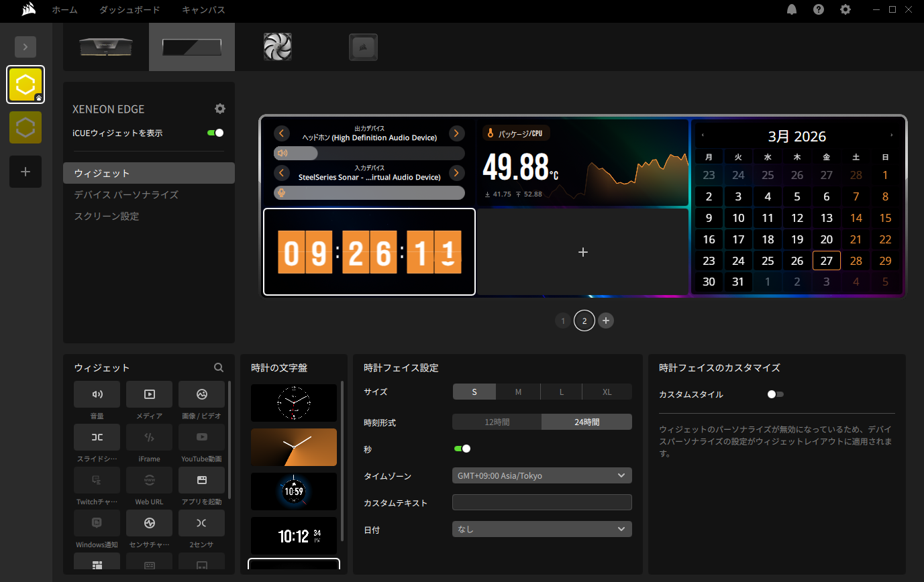Enable the カスタムスタイル toggle
Screen dimensions: 924x582
click(775, 394)
